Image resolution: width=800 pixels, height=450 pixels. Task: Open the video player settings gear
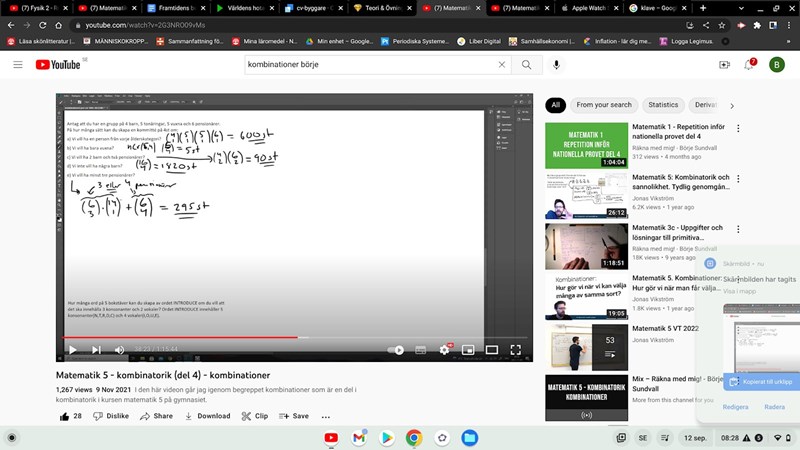tap(444, 350)
